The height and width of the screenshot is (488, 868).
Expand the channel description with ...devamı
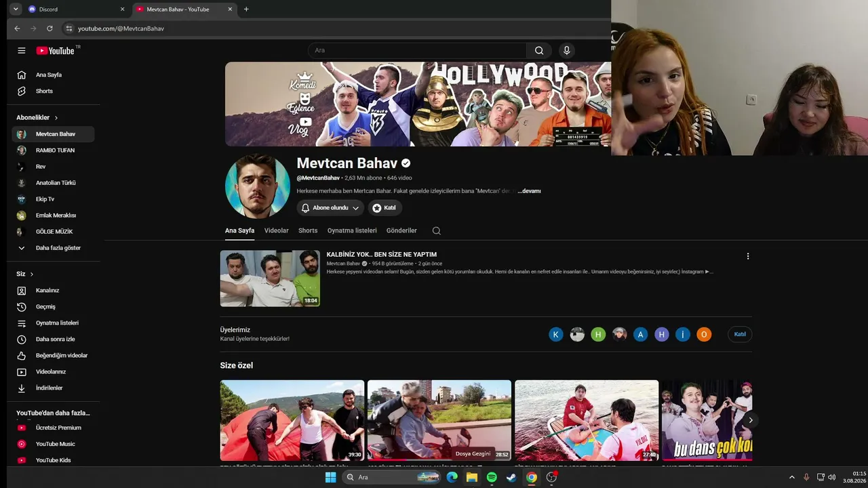pos(530,191)
